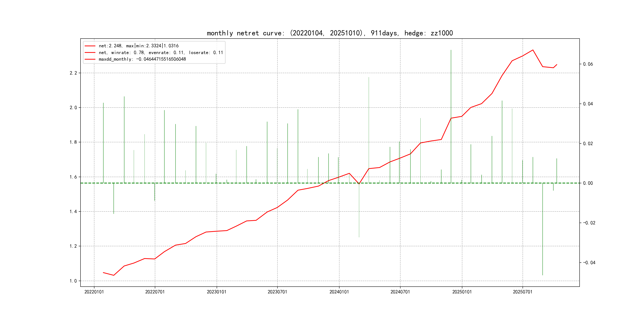The height and width of the screenshot is (322, 644).
Task: Click the 0.06 right y-axis tick label
Action: (x=588, y=64)
